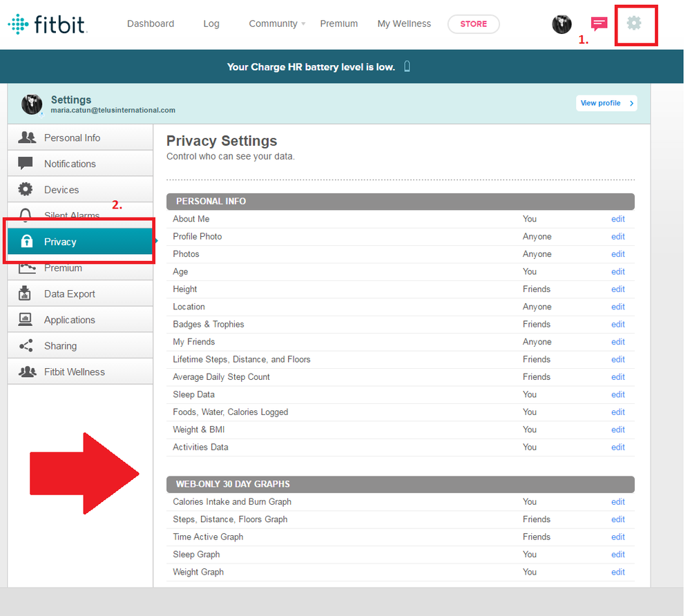This screenshot has height=616, width=690.
Task: Open the profile avatar in top navigation
Action: [x=562, y=24]
